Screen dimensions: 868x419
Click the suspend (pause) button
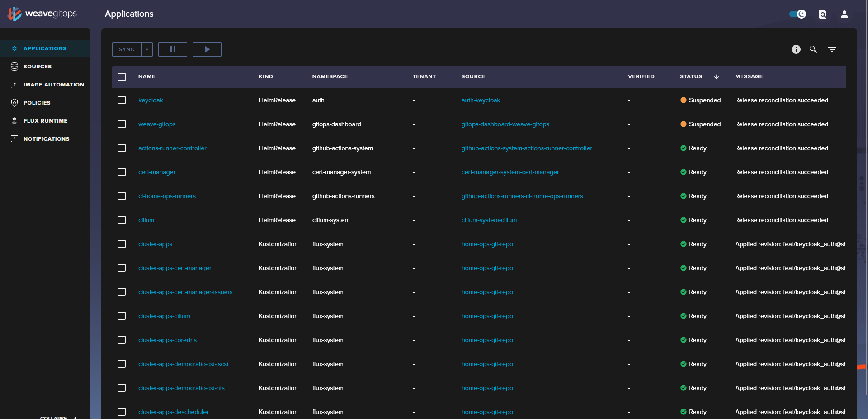tap(173, 49)
